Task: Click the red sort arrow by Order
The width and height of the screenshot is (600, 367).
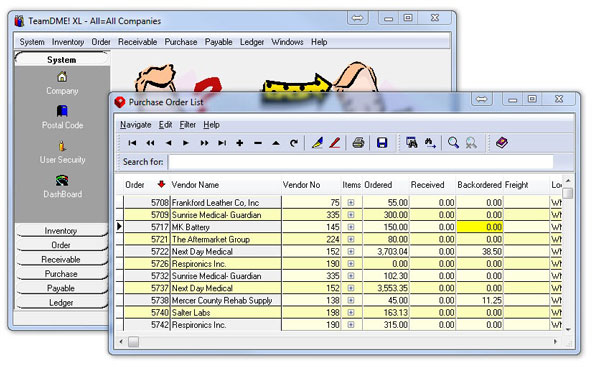Action: pyautogui.click(x=161, y=184)
